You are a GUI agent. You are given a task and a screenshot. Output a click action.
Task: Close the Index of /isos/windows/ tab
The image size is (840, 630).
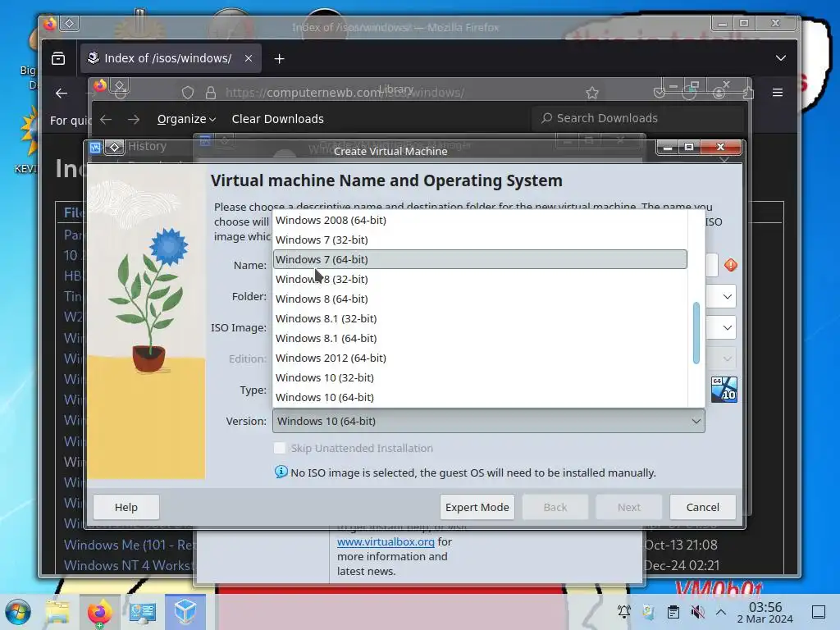(x=249, y=58)
